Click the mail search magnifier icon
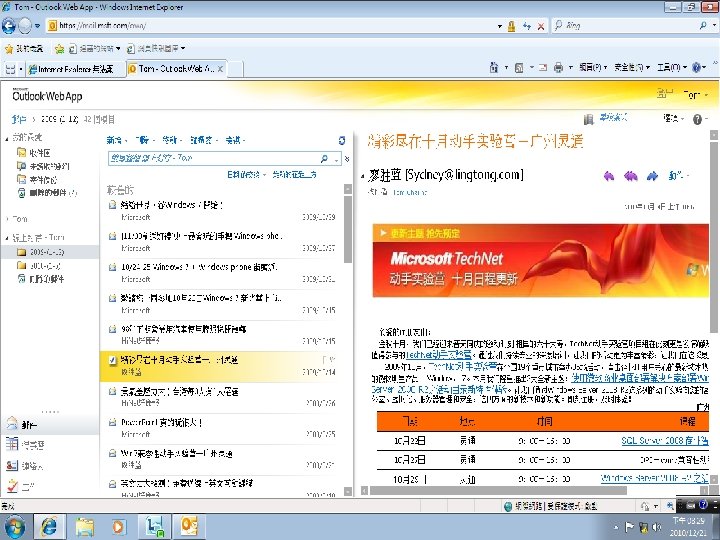720x540 pixels. 324,158
